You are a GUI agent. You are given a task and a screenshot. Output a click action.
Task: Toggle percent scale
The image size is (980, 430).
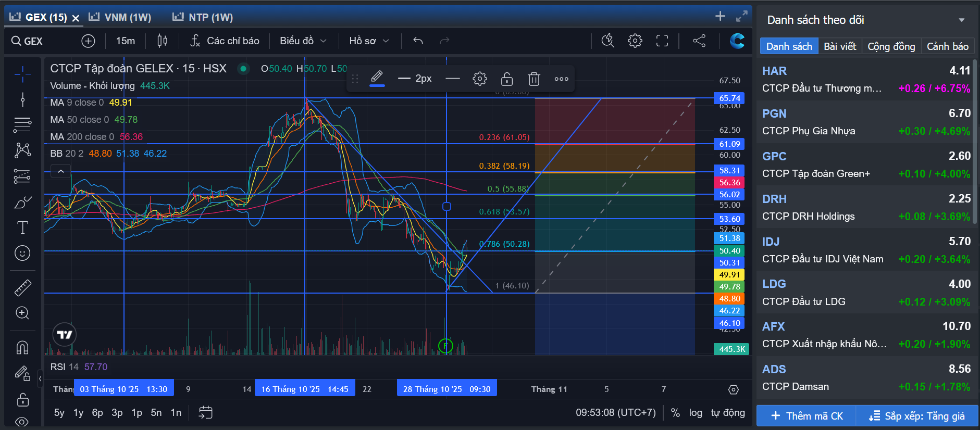coord(675,413)
